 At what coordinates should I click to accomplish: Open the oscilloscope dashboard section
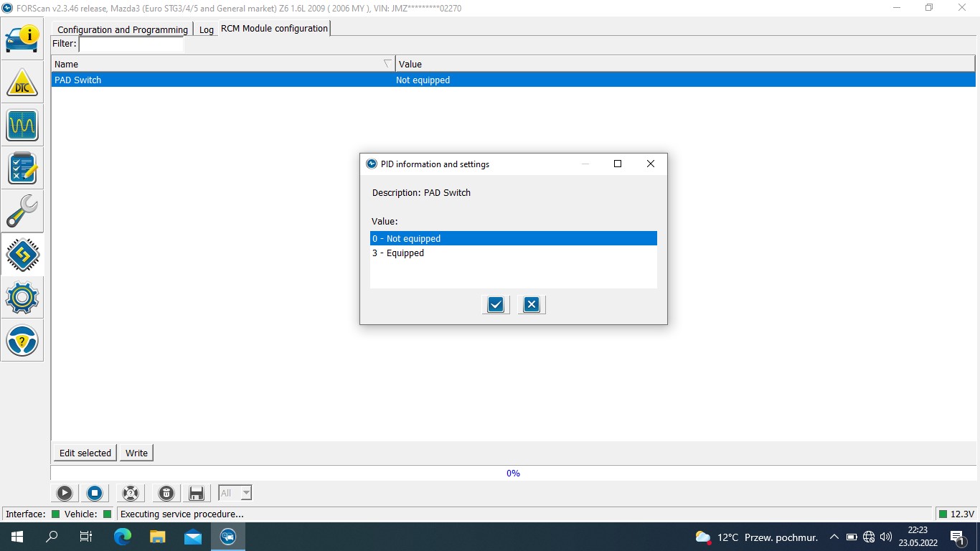[22, 126]
